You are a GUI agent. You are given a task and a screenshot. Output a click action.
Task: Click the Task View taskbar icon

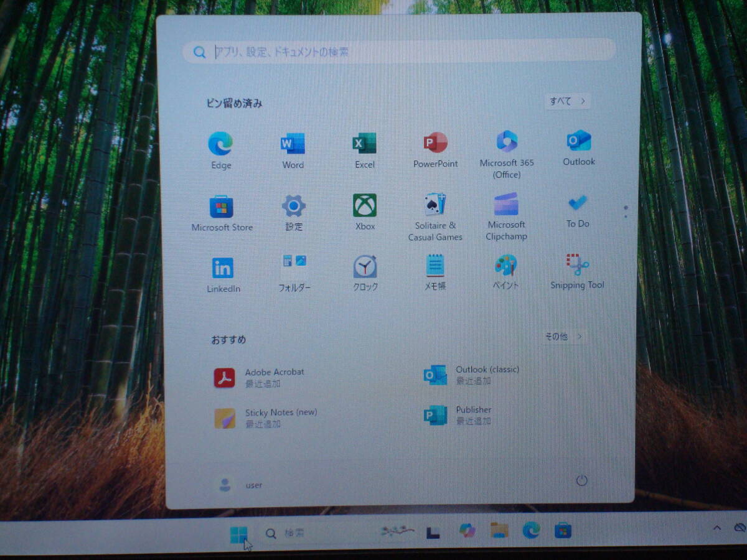[433, 532]
